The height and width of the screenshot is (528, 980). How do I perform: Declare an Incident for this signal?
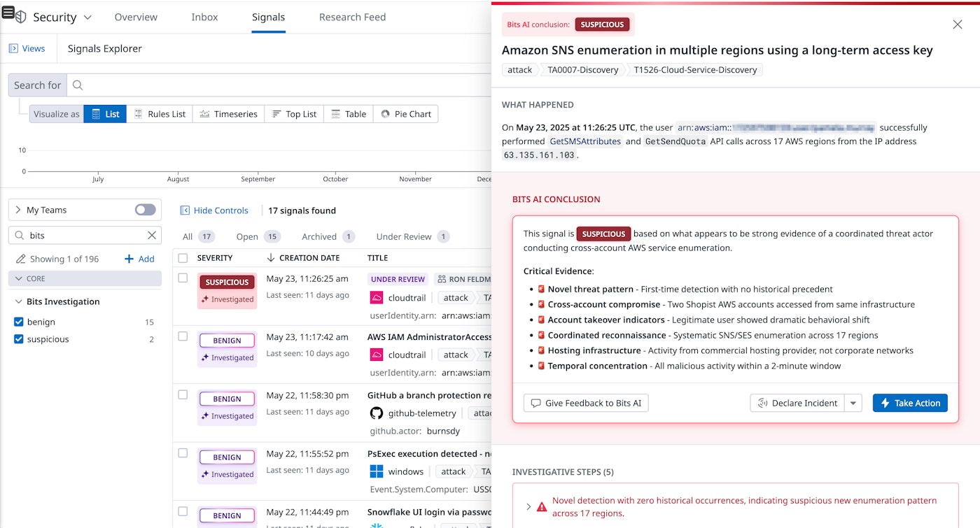coord(797,403)
